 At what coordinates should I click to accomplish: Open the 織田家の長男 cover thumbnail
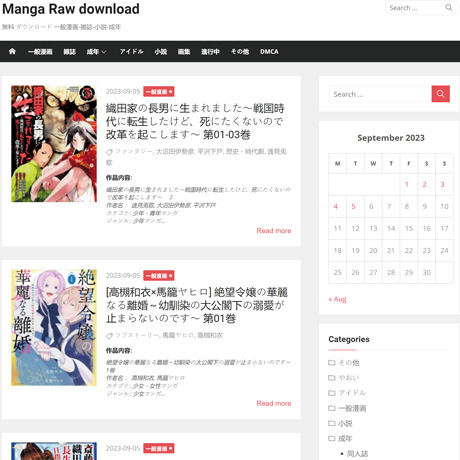(x=54, y=144)
